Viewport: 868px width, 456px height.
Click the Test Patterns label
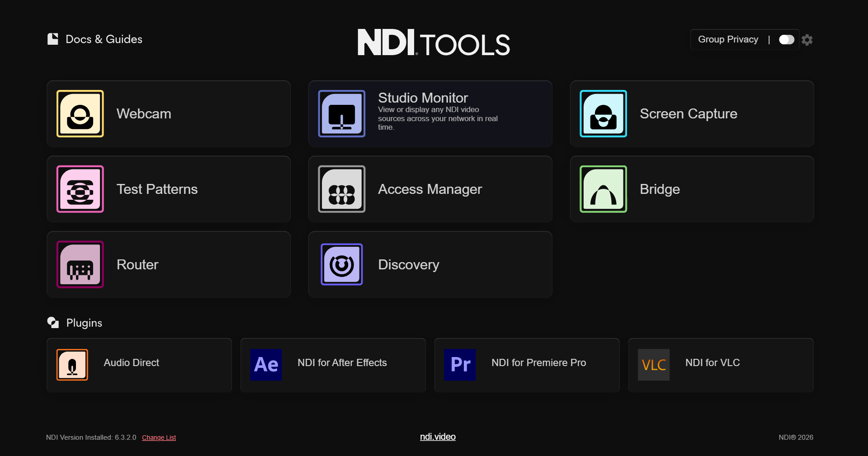[x=157, y=189]
